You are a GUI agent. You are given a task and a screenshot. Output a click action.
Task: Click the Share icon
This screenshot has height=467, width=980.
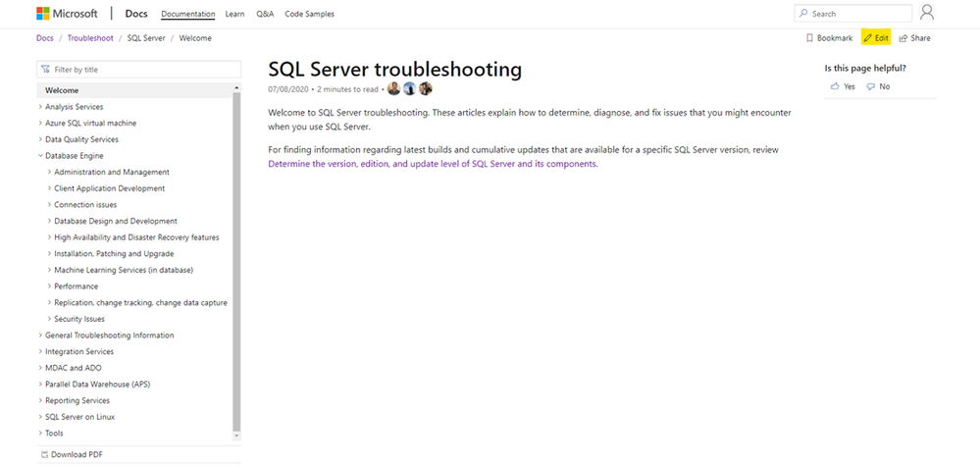(903, 38)
